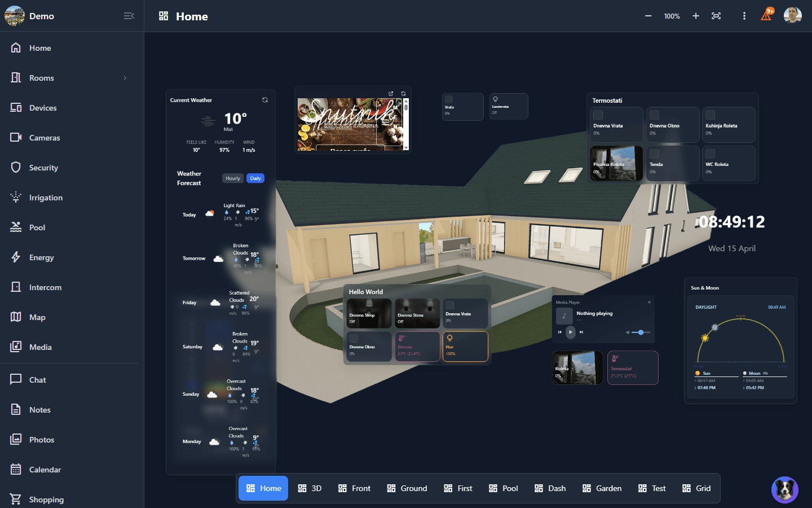This screenshot has height=508, width=812.
Task: Adjust the media player volume slider
Action: [x=640, y=332]
